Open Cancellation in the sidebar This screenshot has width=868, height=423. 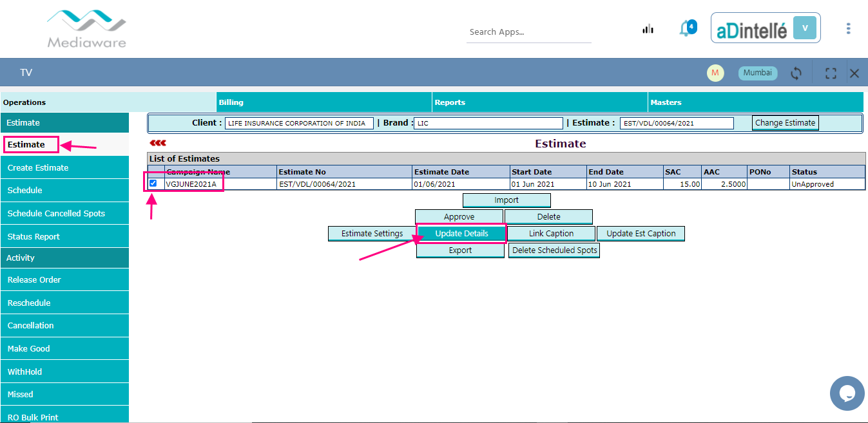click(x=64, y=325)
